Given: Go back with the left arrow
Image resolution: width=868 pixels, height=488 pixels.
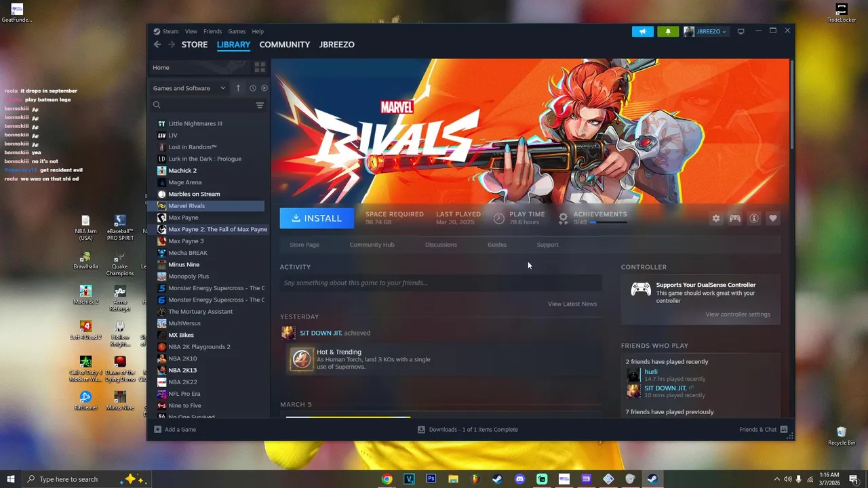Looking at the screenshot, I should point(157,45).
